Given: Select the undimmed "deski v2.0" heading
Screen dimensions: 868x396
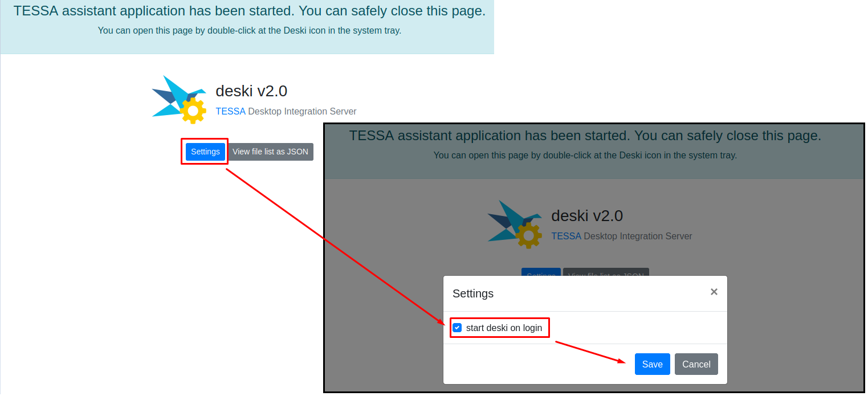Looking at the screenshot, I should pyautogui.click(x=251, y=91).
